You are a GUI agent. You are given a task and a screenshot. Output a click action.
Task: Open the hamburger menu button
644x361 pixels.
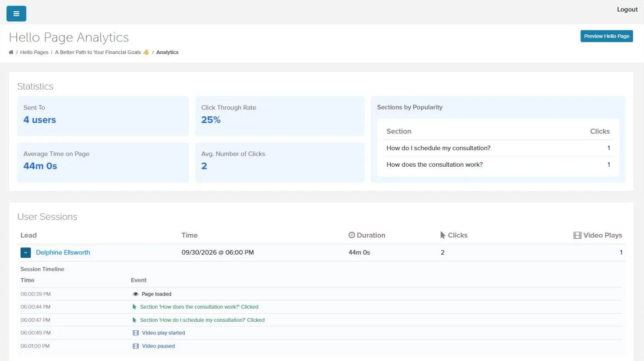[16, 14]
